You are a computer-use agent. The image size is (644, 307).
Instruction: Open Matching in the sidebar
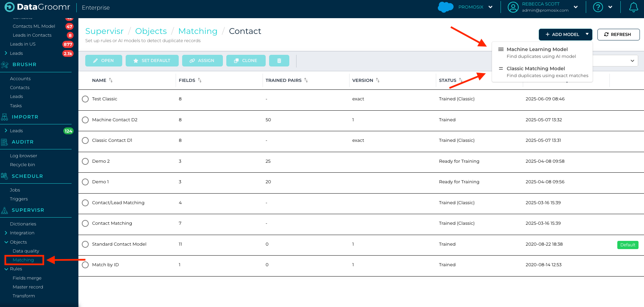pyautogui.click(x=23, y=260)
